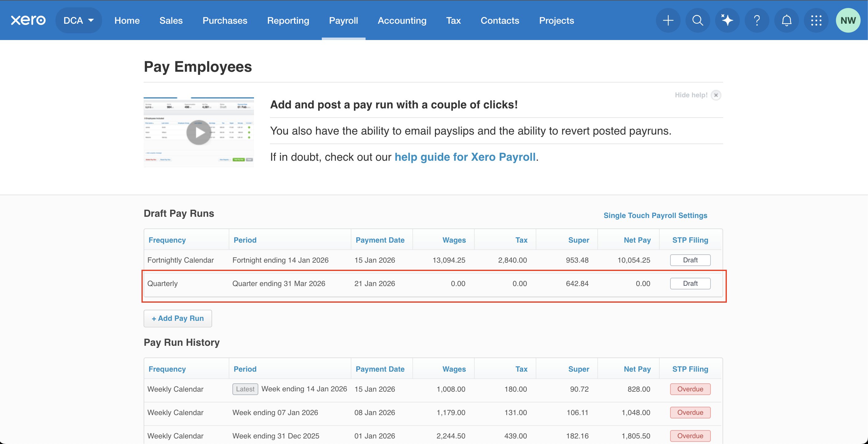Viewport: 868px width, 444px height.
Task: Play the pay run tutorial video
Action: [199, 132]
